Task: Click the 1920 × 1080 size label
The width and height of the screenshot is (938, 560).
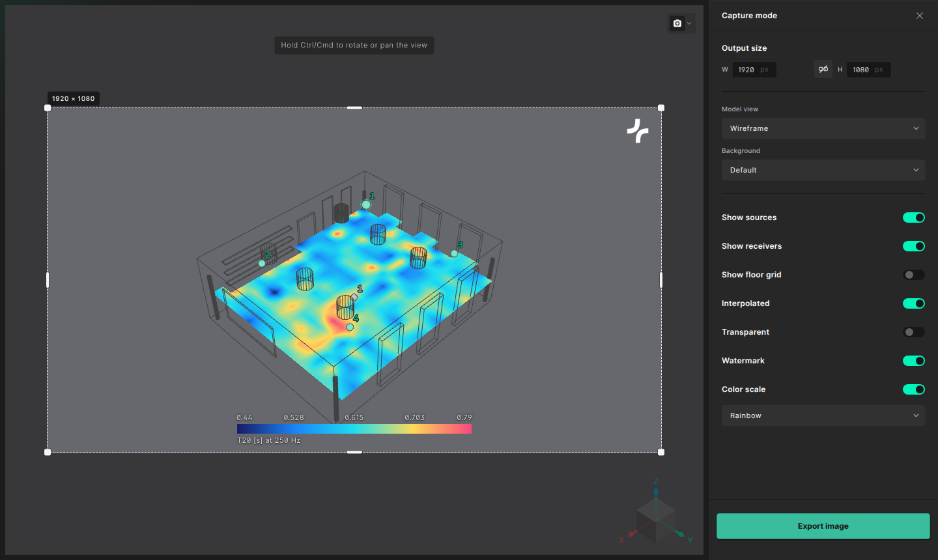Action: tap(74, 99)
